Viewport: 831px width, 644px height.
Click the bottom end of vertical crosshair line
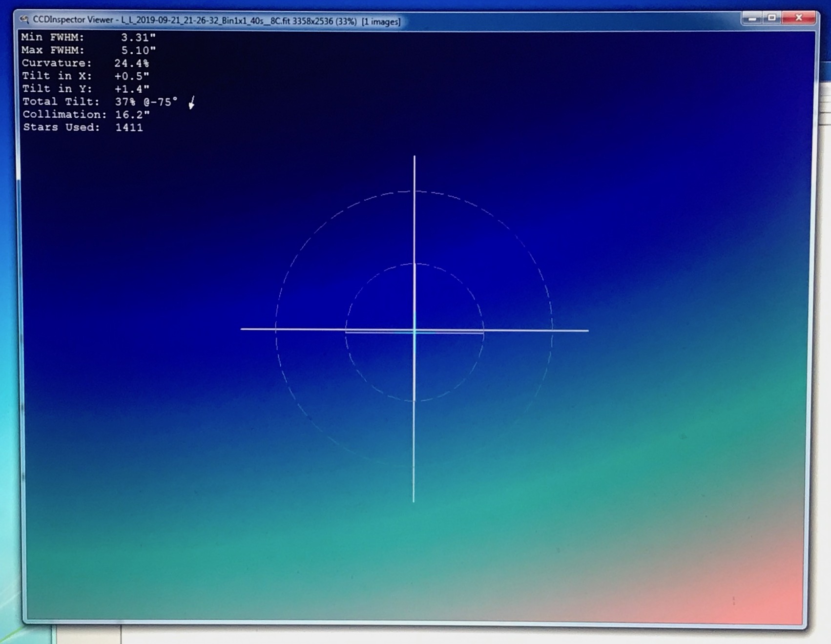(x=414, y=500)
